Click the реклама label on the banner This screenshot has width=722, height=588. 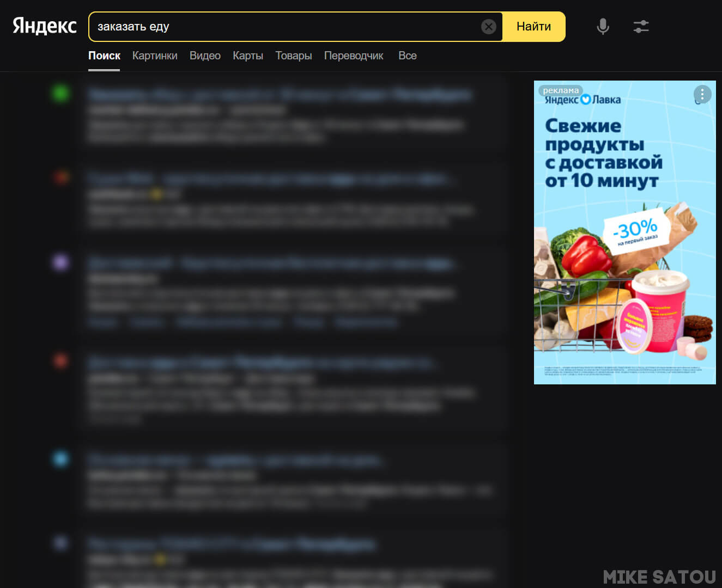561,90
